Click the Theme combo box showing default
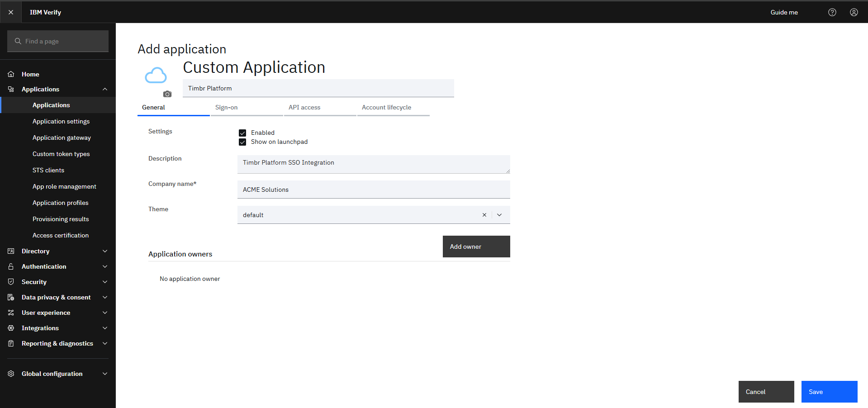The width and height of the screenshot is (868, 408). [374, 215]
